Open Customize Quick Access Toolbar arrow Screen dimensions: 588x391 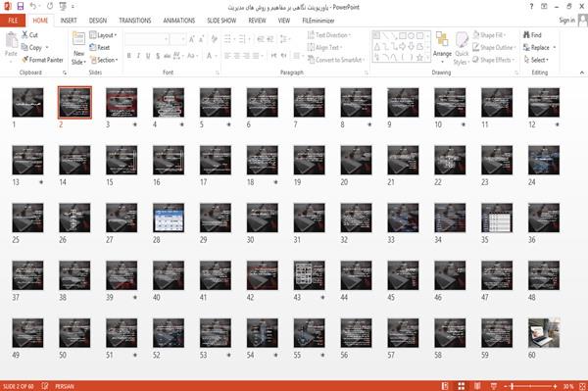pos(73,7)
